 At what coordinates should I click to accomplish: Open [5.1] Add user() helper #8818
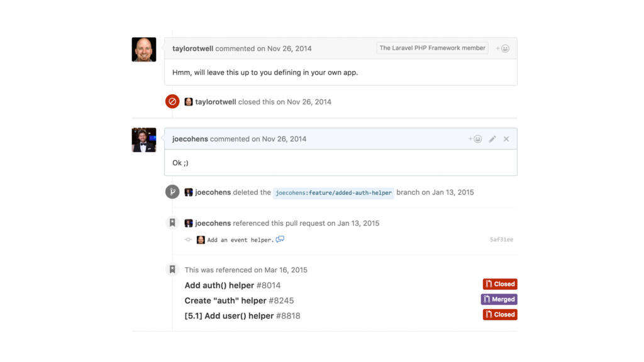pos(242,315)
